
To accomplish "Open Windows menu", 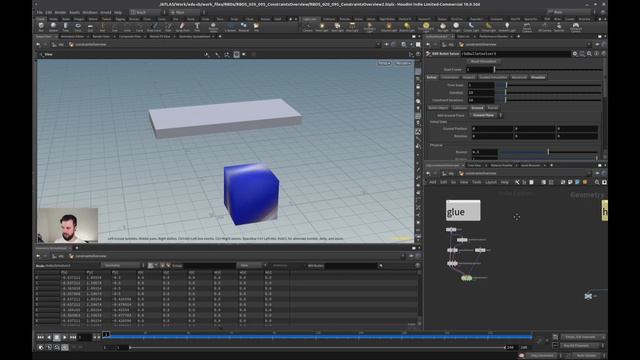I will click(90, 12).
